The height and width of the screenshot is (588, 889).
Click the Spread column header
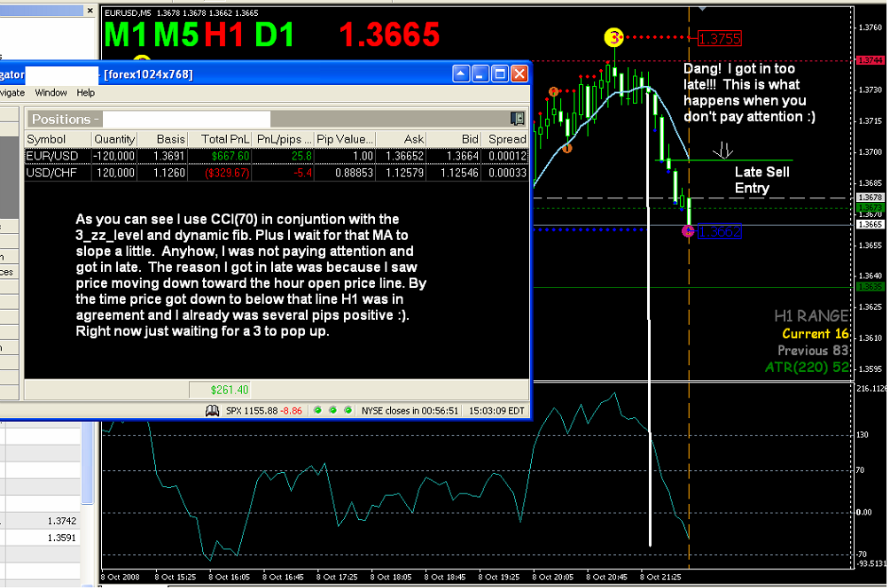pyautogui.click(x=505, y=139)
